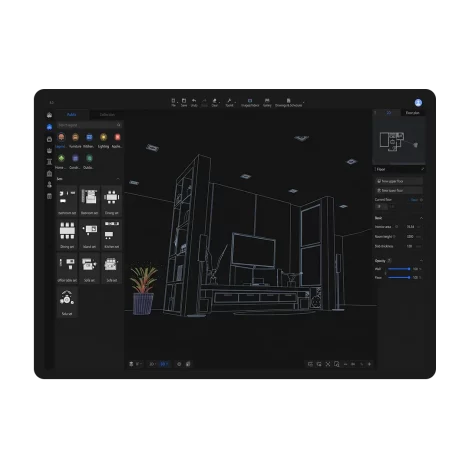469x469 pixels.
Task: Click the Save icon in top toolbar
Action: point(184,102)
